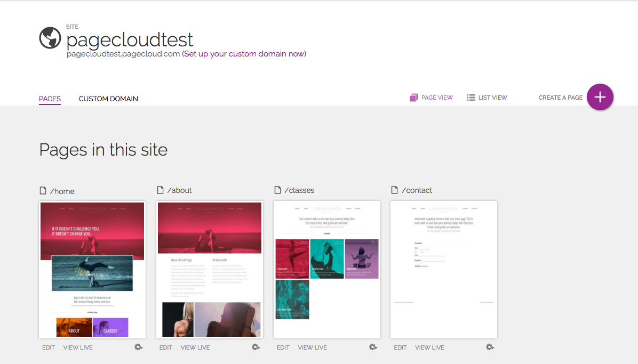Click EDIT under the /contact page
This screenshot has height=364, width=638.
(x=400, y=347)
